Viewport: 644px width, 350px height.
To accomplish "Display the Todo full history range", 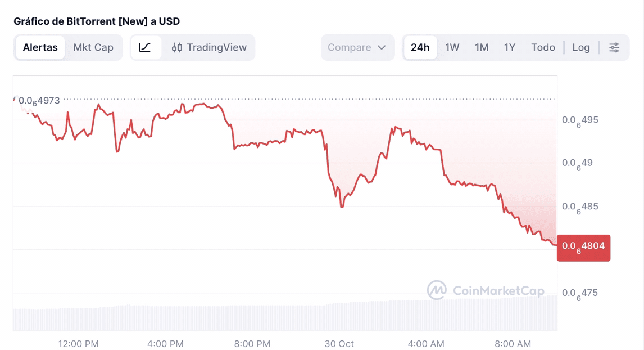I will [543, 47].
